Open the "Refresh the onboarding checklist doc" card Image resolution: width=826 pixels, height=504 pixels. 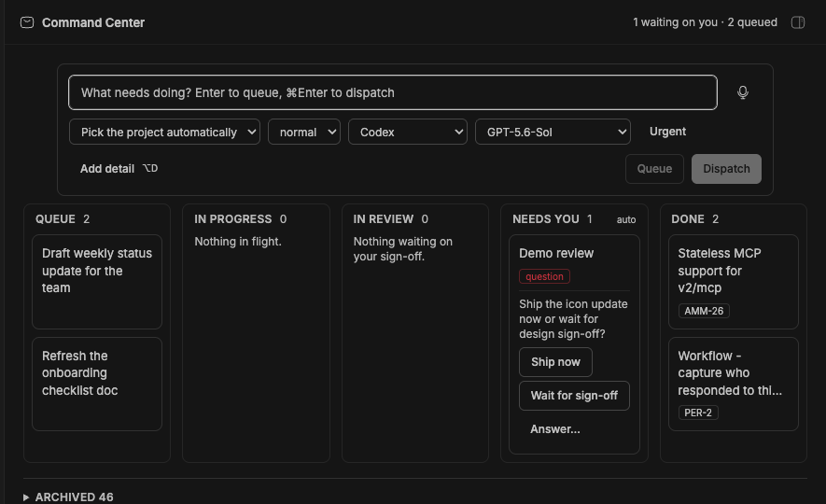pos(97,384)
